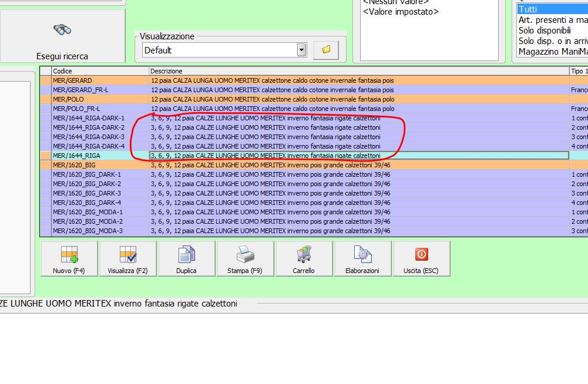Image resolution: width=588 pixels, height=384 pixels.
Task: Click description cell of MER/POLO row
Action: pyautogui.click(x=359, y=99)
